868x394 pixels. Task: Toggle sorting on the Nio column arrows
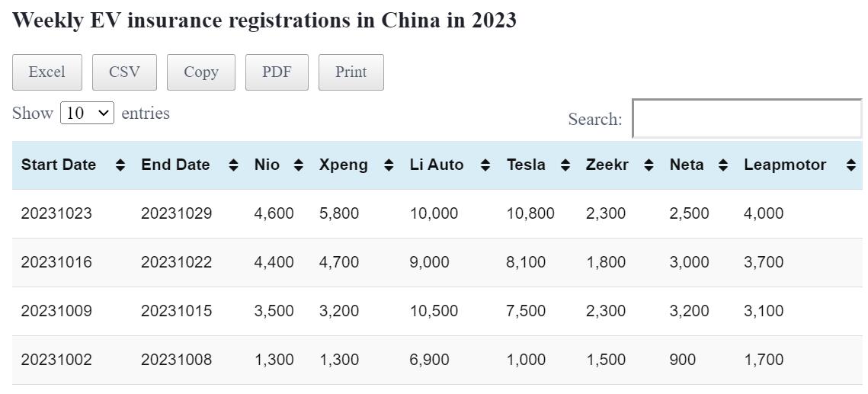[299, 165]
